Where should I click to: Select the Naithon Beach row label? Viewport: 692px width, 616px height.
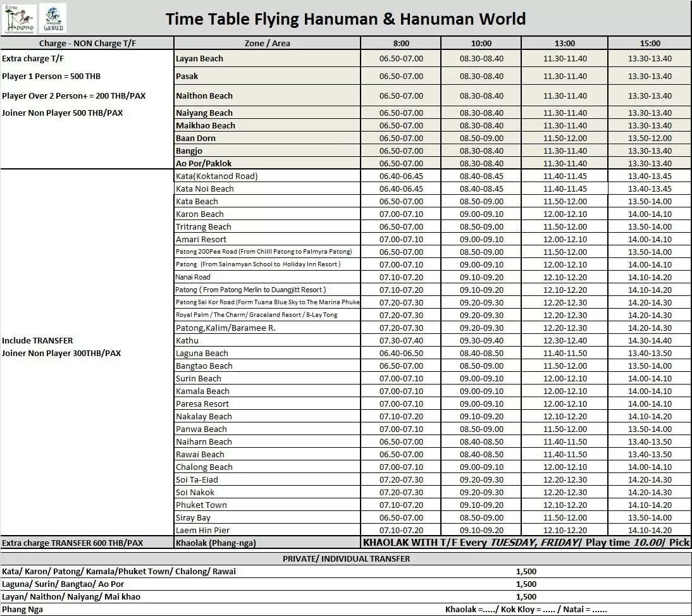(x=204, y=95)
